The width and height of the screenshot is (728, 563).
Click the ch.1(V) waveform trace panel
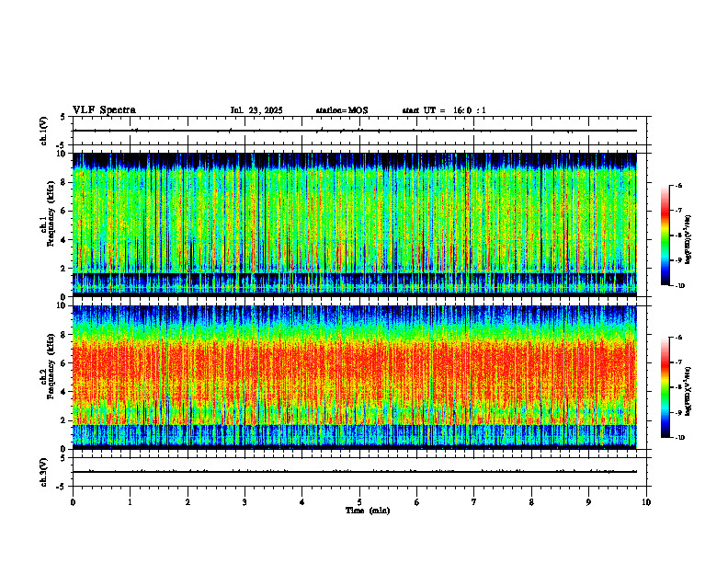coord(359,131)
